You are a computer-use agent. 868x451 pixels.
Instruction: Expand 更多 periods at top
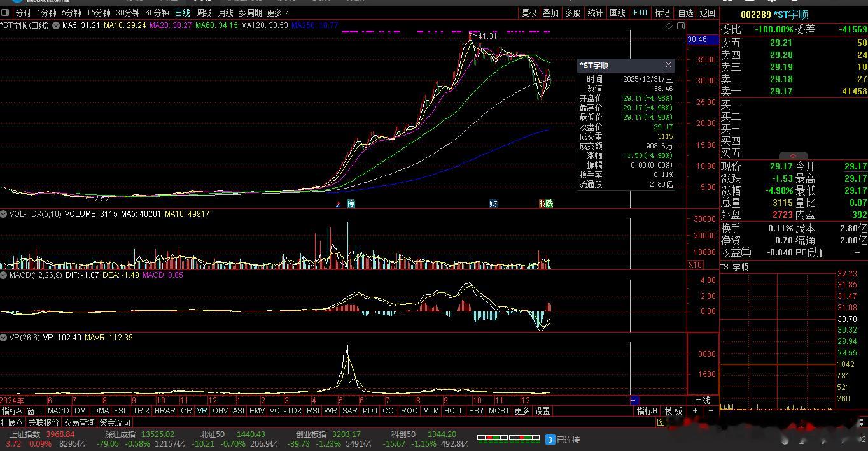(277, 13)
